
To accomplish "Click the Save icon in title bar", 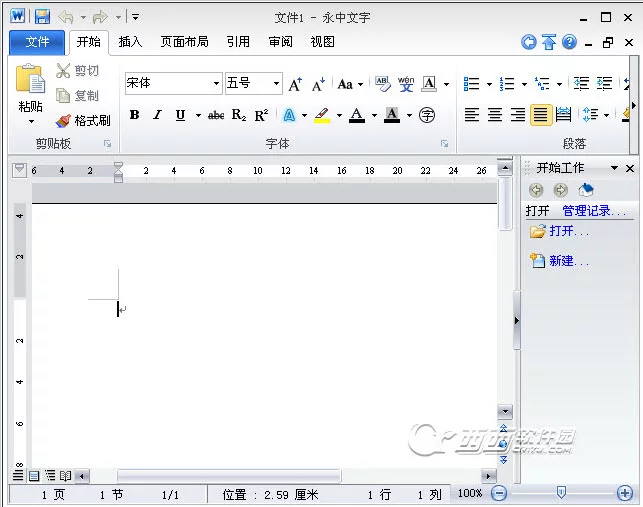I will (42, 16).
